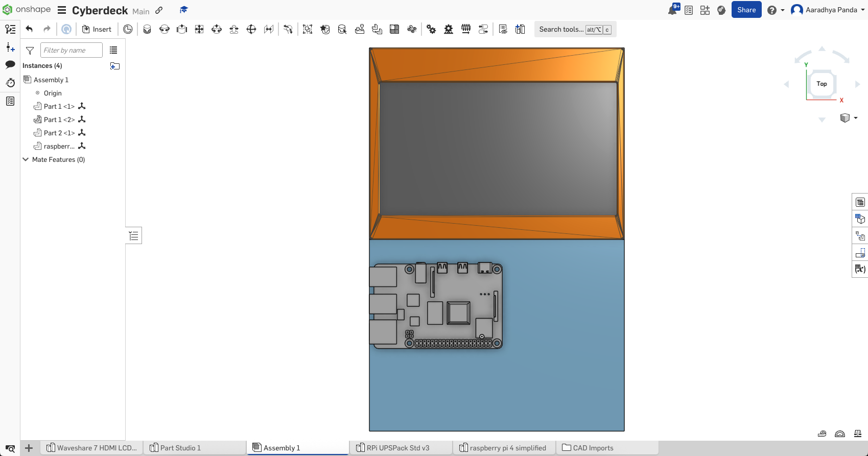Viewport: 868px width, 456px height.
Task: Click the Filter by name field
Action: coord(71,50)
